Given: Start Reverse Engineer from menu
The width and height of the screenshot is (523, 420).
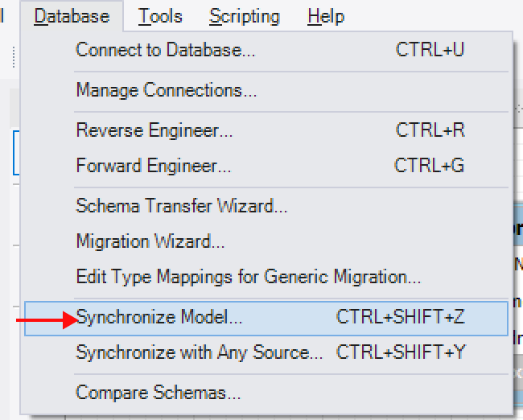Looking at the screenshot, I should point(266,130).
